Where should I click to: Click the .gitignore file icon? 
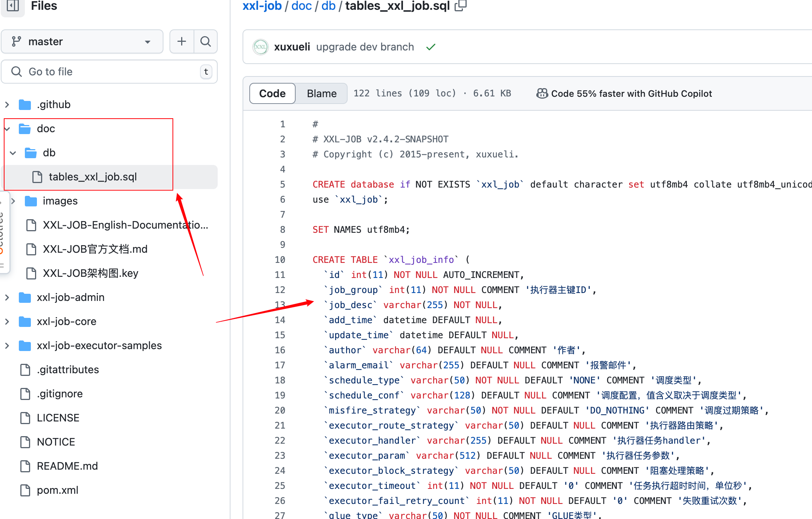coord(25,394)
